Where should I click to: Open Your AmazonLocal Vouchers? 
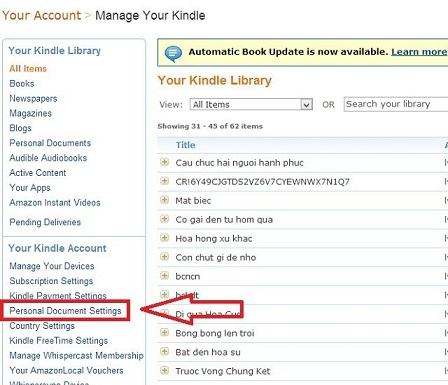click(66, 370)
